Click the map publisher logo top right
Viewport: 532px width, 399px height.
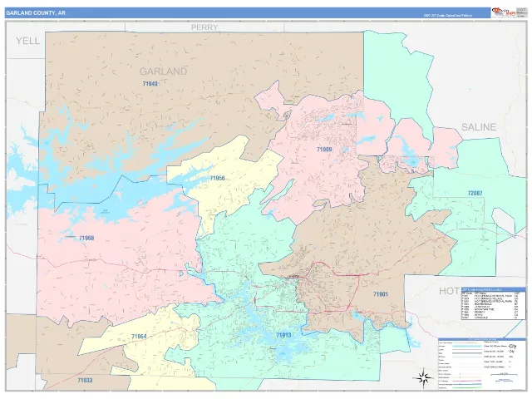tap(504, 12)
